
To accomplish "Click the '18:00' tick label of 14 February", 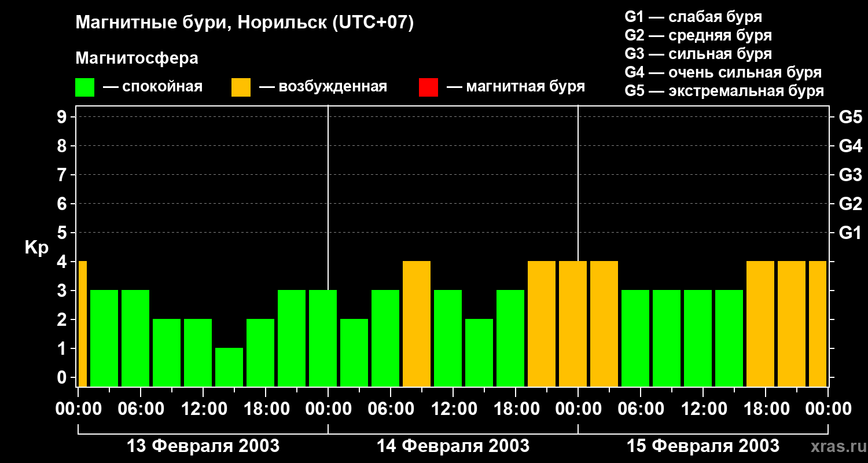I will (516, 409).
